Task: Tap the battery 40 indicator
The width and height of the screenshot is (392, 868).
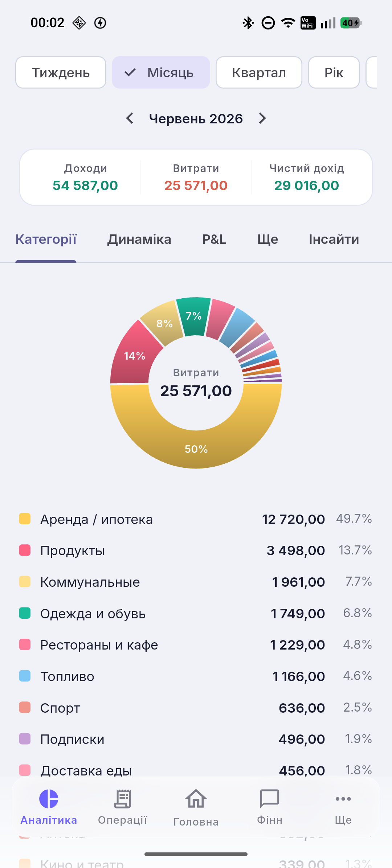Action: (x=351, y=23)
